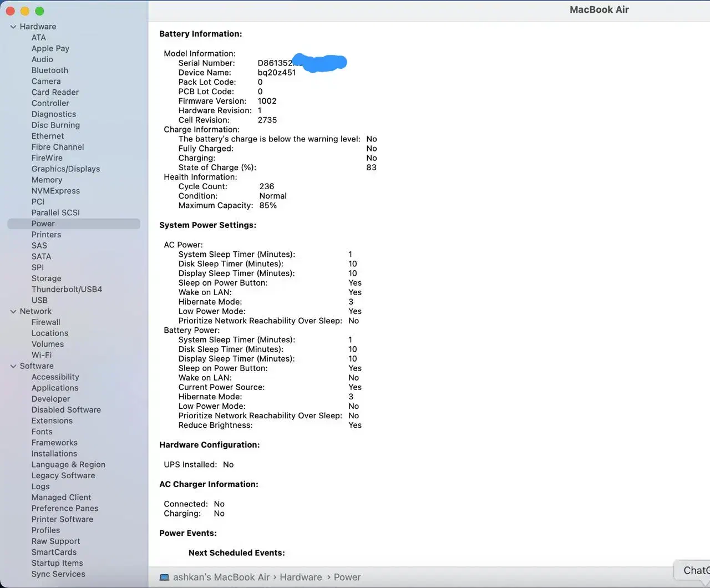The width and height of the screenshot is (710, 588).
Task: Collapse the Network section chevron
Action: (13, 312)
